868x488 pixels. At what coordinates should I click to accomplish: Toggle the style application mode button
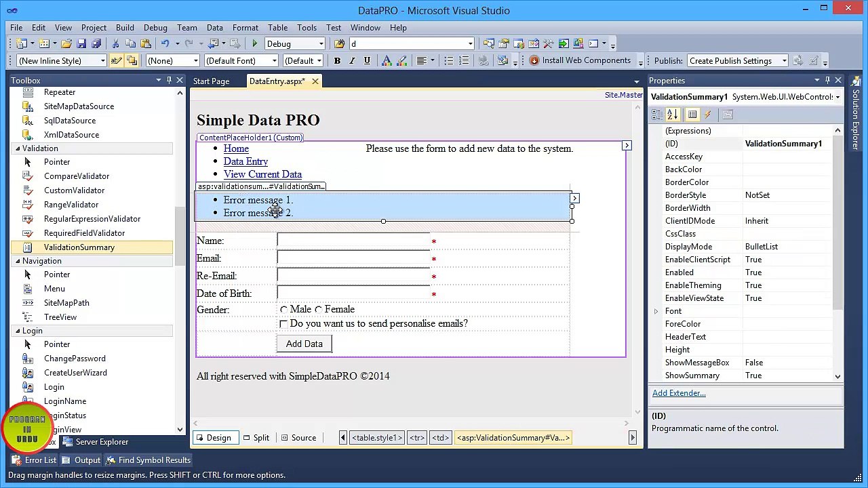(x=116, y=61)
